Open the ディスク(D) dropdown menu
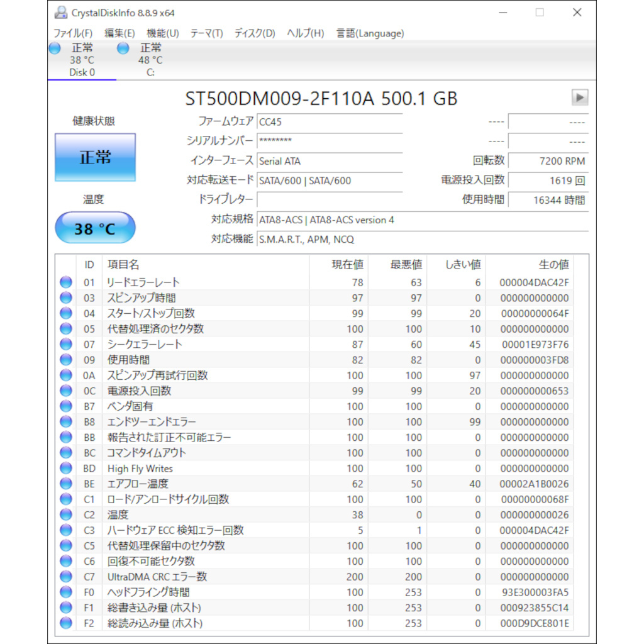This screenshot has height=644, width=644. [x=253, y=33]
